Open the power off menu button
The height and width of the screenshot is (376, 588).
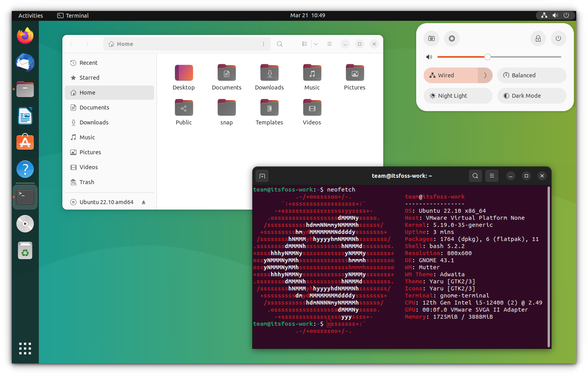(558, 38)
